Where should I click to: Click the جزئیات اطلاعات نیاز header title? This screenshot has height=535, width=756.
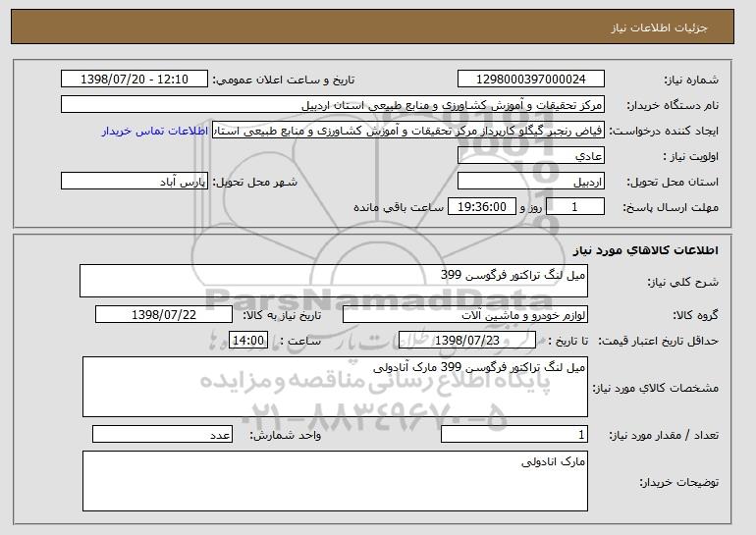pos(659,27)
